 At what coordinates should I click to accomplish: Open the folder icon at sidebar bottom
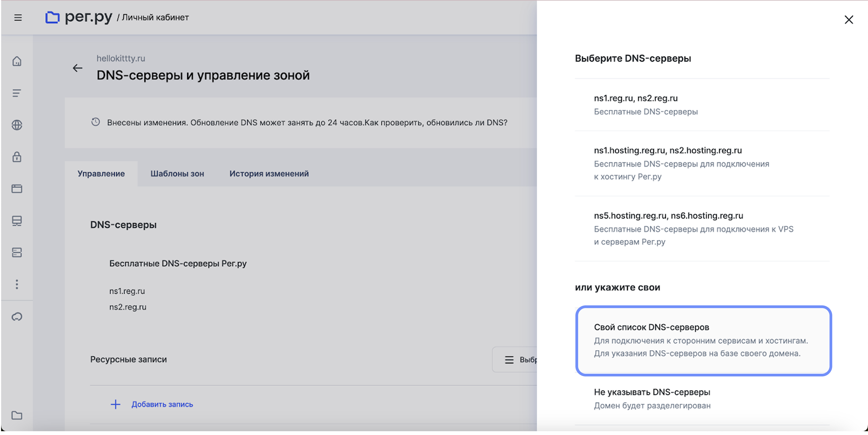point(17,415)
